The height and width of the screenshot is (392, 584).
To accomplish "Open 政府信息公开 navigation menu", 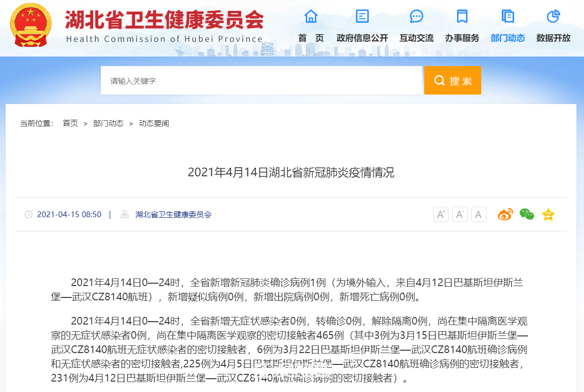I will [362, 38].
